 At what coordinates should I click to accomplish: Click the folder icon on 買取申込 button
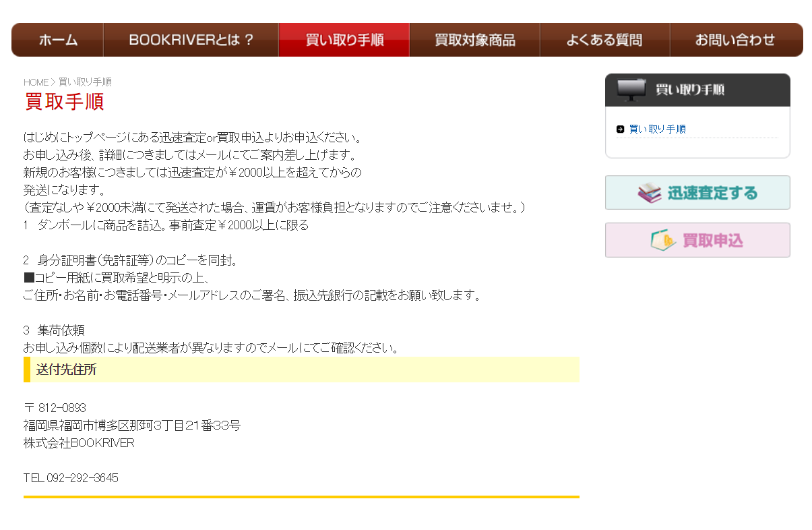coord(663,240)
